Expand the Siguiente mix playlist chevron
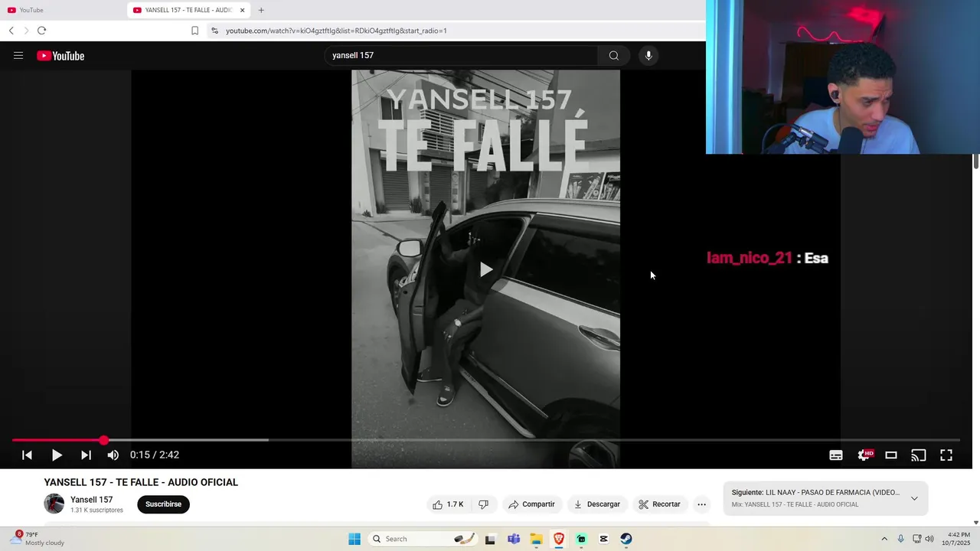 [x=914, y=498]
